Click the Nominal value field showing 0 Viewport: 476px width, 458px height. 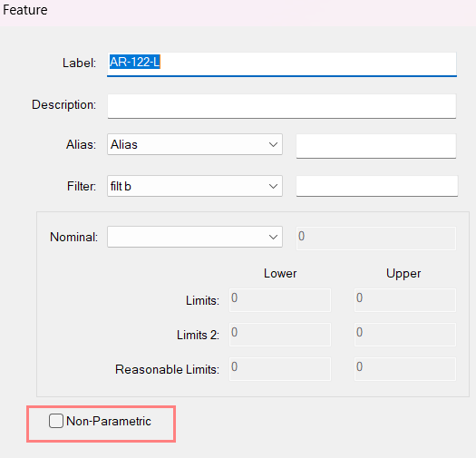pyautogui.click(x=376, y=239)
